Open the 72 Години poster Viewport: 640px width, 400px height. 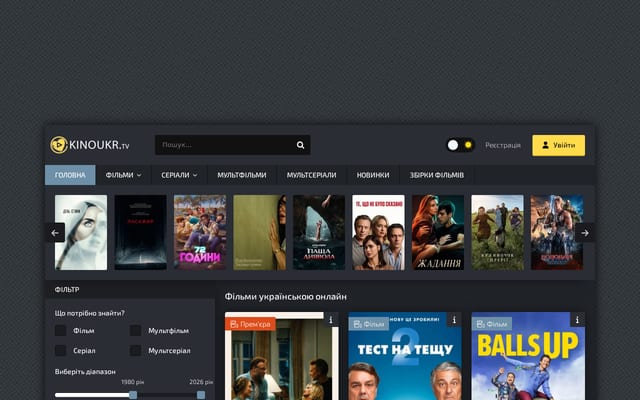pyautogui.click(x=200, y=232)
